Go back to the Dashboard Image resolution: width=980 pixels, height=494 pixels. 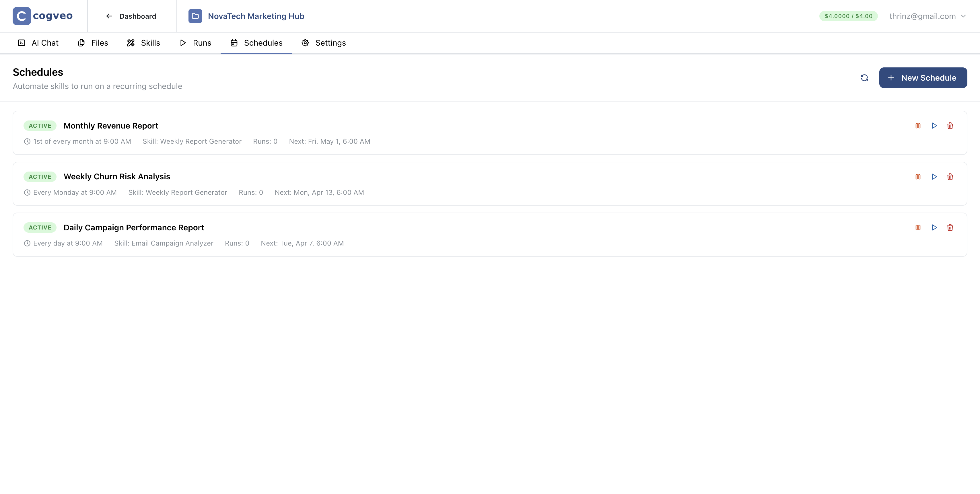coord(131,16)
